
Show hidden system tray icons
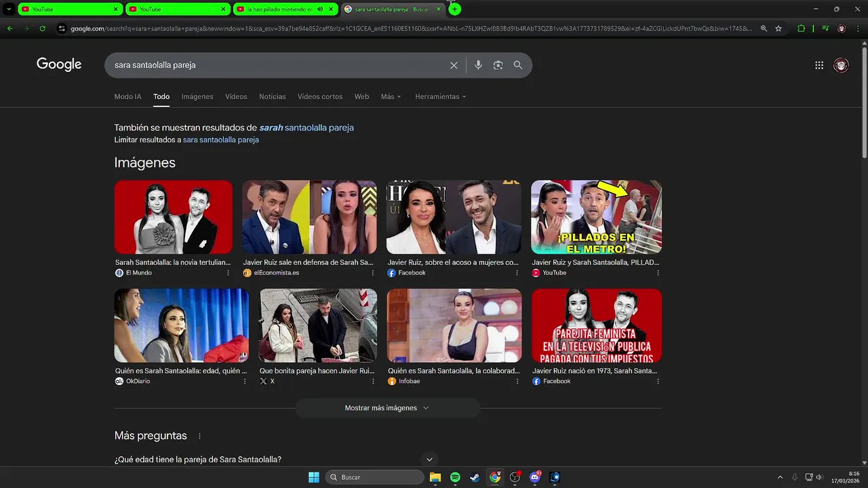[780, 477]
